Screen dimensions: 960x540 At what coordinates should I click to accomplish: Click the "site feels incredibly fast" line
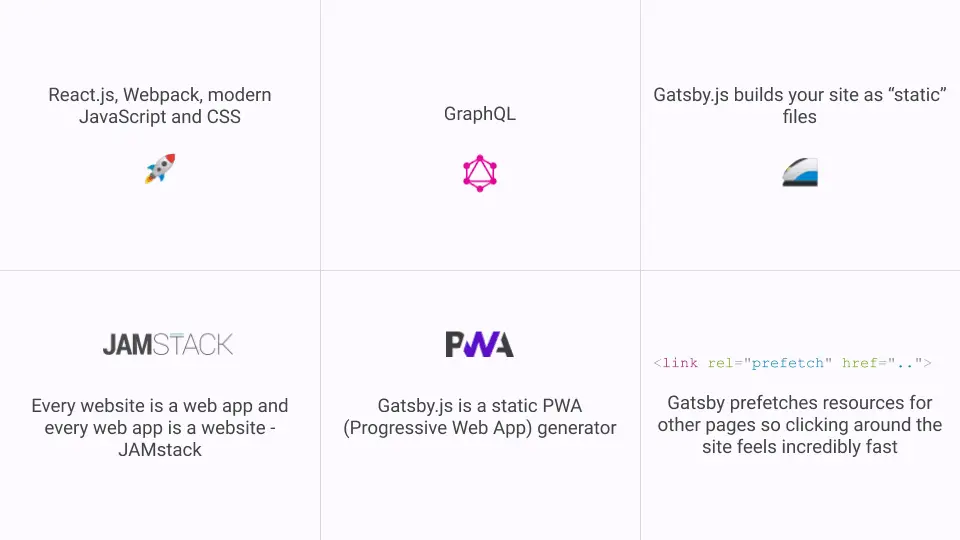pos(800,447)
